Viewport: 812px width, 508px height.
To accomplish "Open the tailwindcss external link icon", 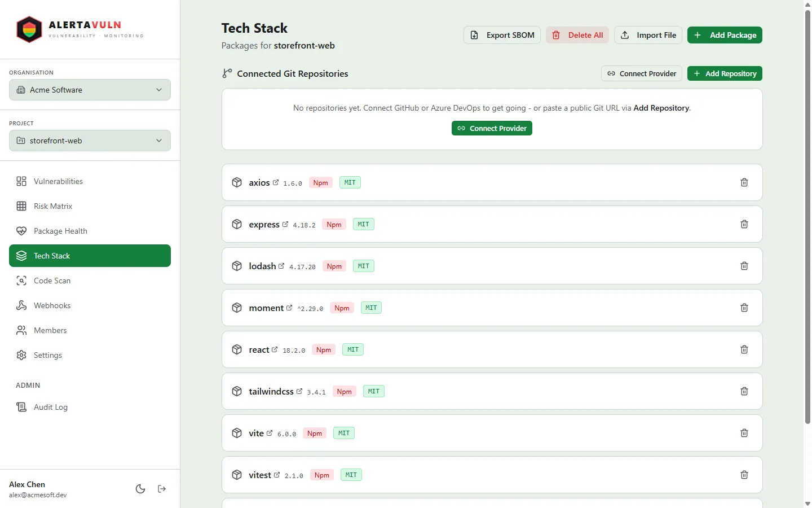I will (299, 391).
